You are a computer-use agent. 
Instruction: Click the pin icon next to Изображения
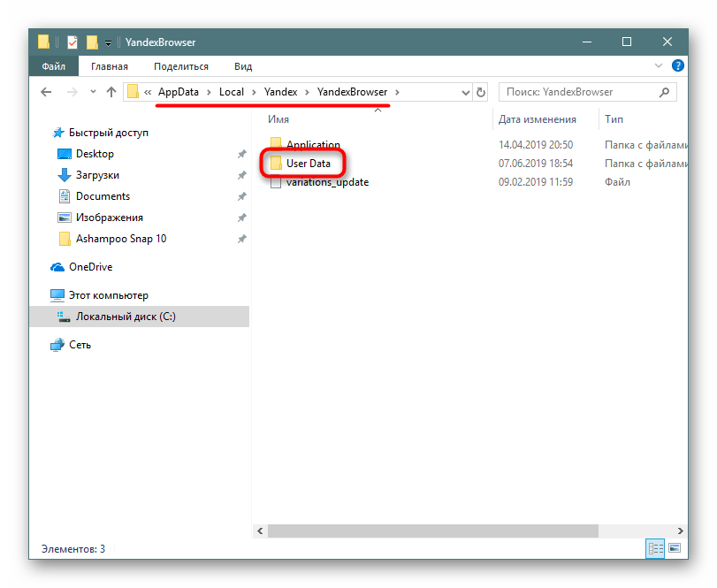[242, 218]
